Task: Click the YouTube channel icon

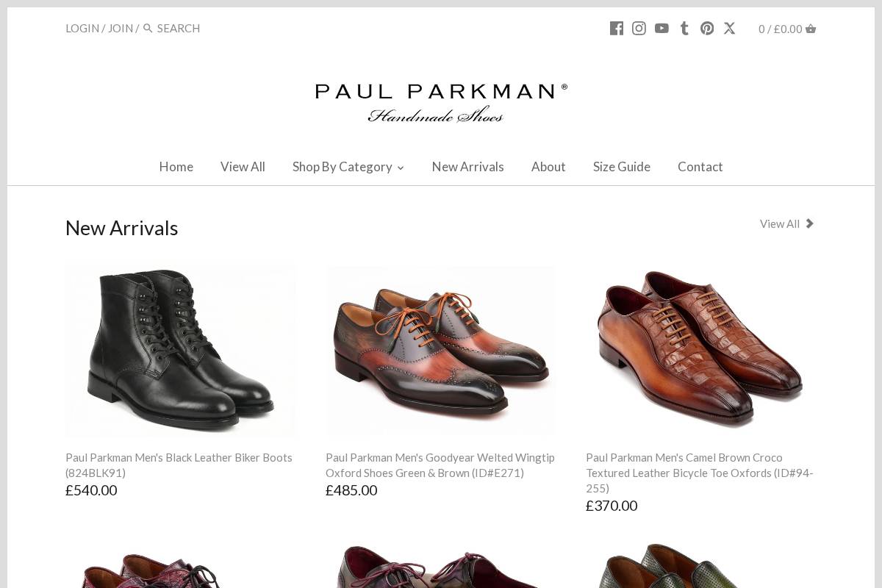Action: click(x=661, y=28)
